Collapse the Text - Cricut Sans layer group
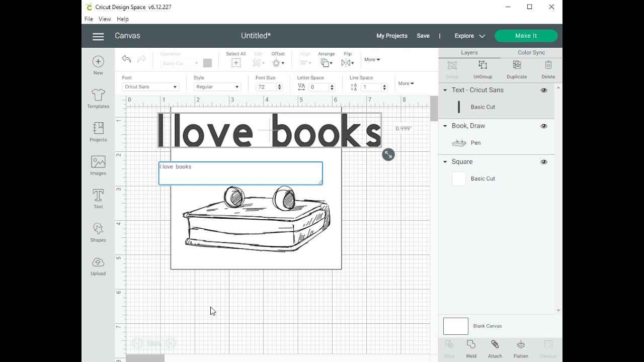This screenshot has width=644, height=362. click(445, 90)
